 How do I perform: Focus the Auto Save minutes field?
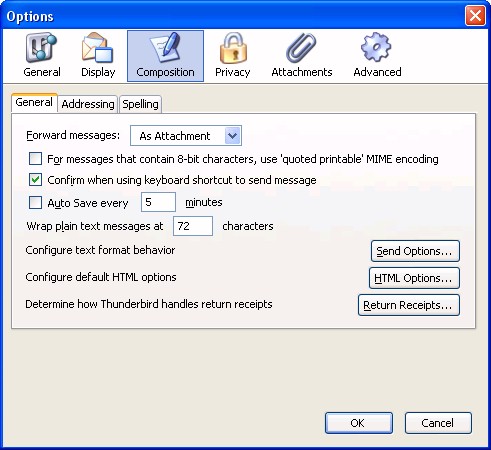tap(158, 202)
